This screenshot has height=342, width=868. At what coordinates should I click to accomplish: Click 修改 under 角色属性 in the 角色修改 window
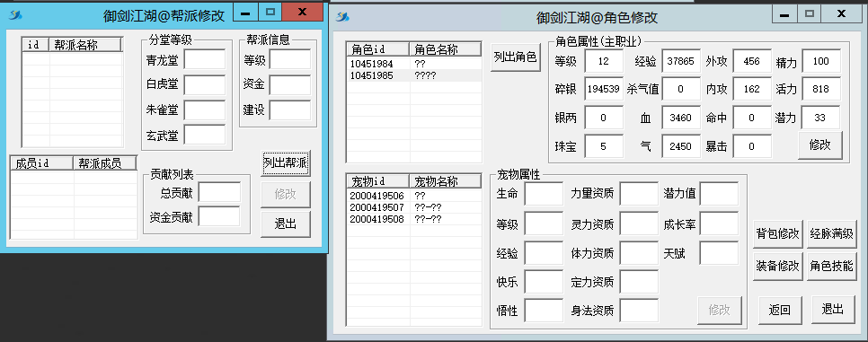(x=820, y=145)
